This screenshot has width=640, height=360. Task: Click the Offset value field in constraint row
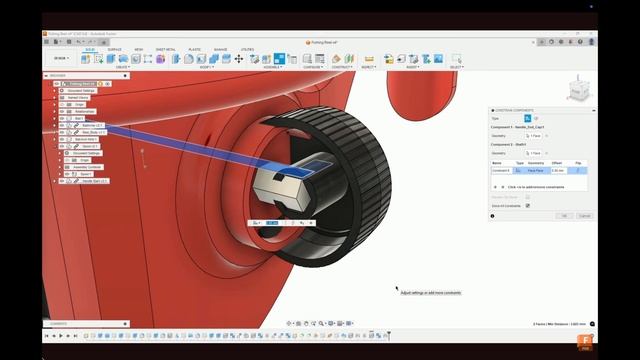click(559, 171)
